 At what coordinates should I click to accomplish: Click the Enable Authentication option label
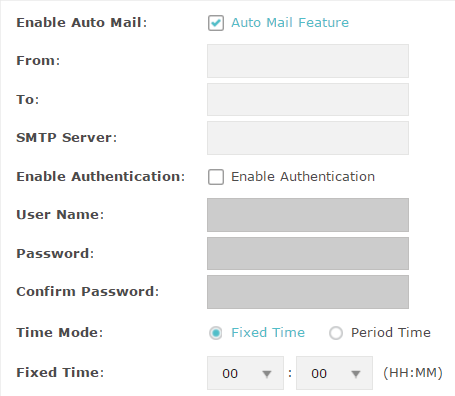click(303, 177)
